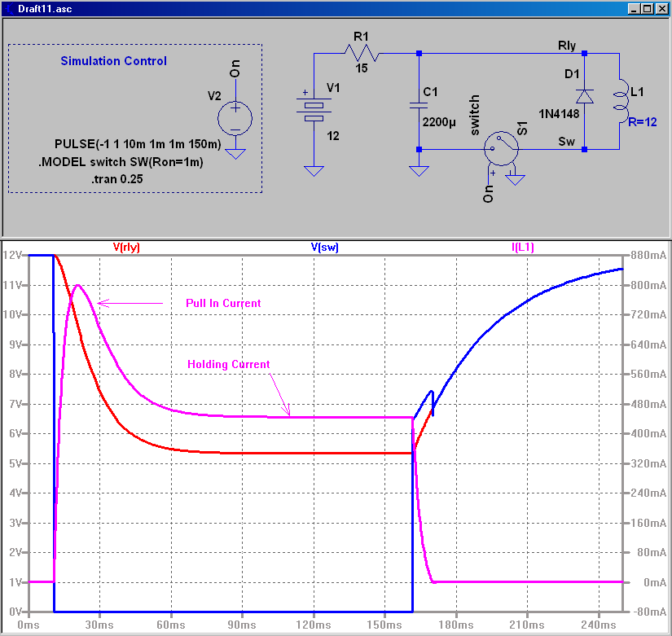Click the On net label above V2
672x636 pixels.
pyautogui.click(x=235, y=68)
